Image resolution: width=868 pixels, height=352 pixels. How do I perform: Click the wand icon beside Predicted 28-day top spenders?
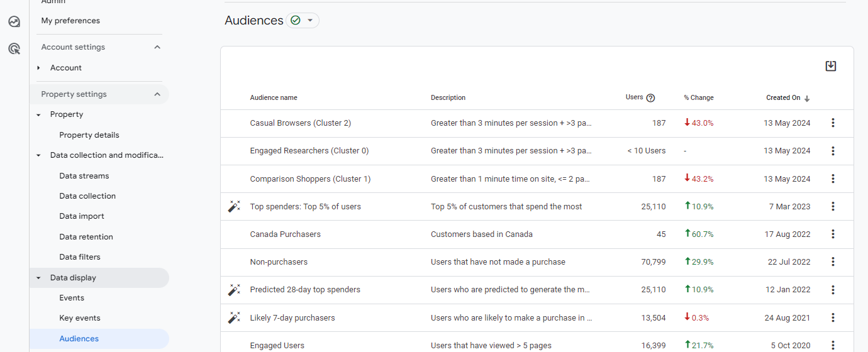(234, 290)
